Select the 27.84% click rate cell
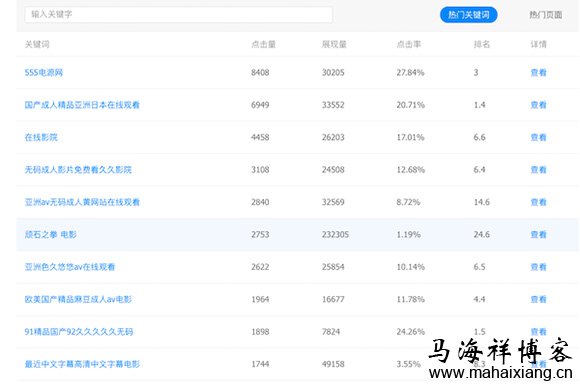 click(410, 73)
